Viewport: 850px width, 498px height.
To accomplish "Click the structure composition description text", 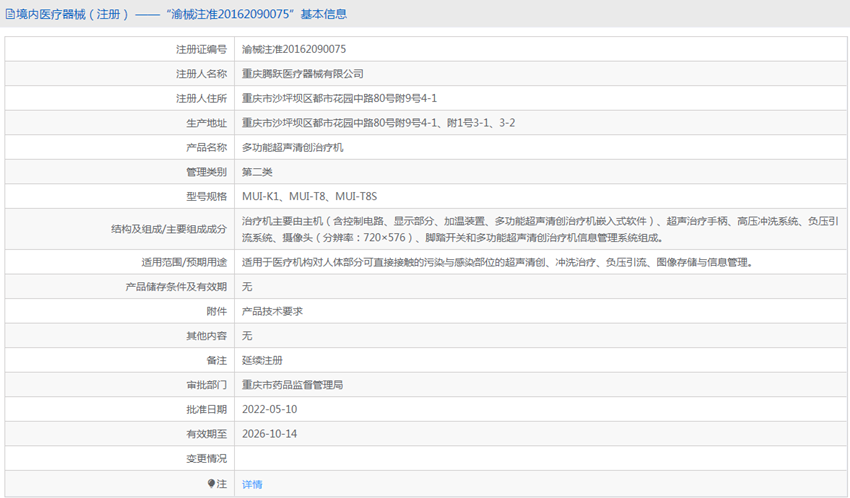I will [540, 229].
